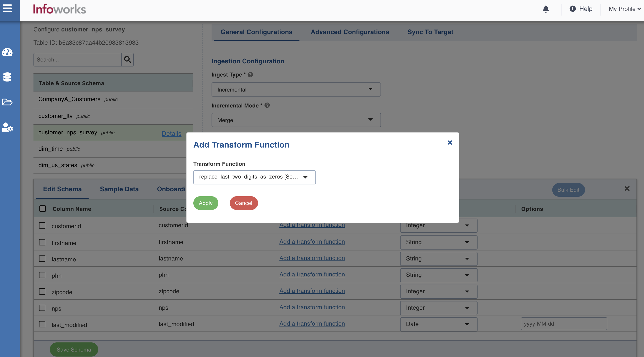The image size is (644, 357).
Task: Click the yyyy-MM-dd date format field
Action: (x=564, y=324)
